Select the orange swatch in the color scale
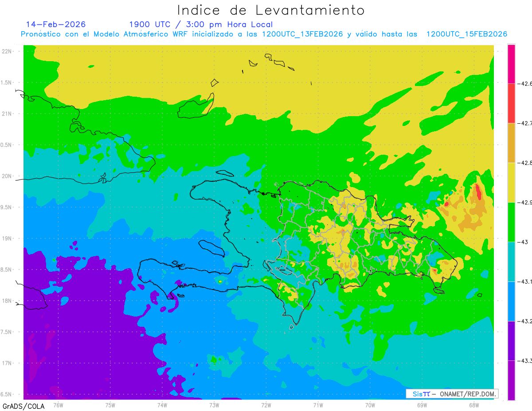The height and width of the screenshot is (411, 532). point(511,143)
